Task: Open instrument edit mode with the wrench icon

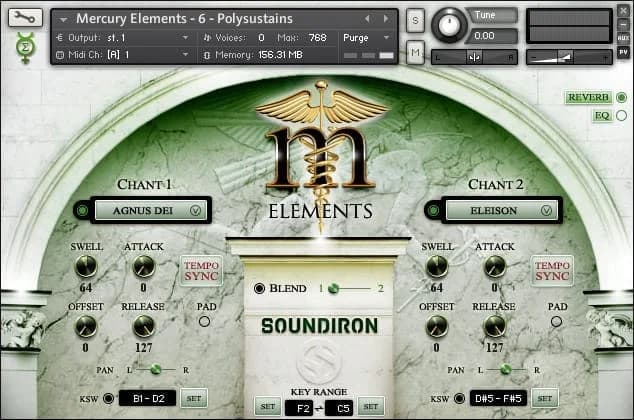Action: 25,17
